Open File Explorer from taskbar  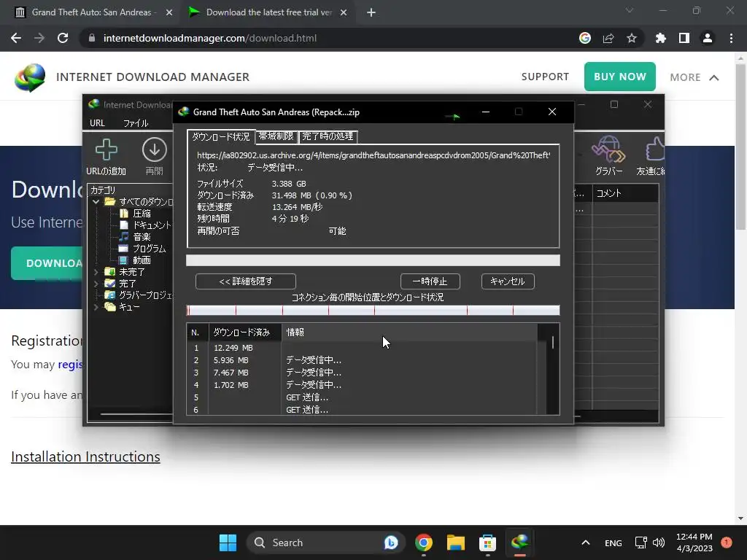click(x=455, y=542)
